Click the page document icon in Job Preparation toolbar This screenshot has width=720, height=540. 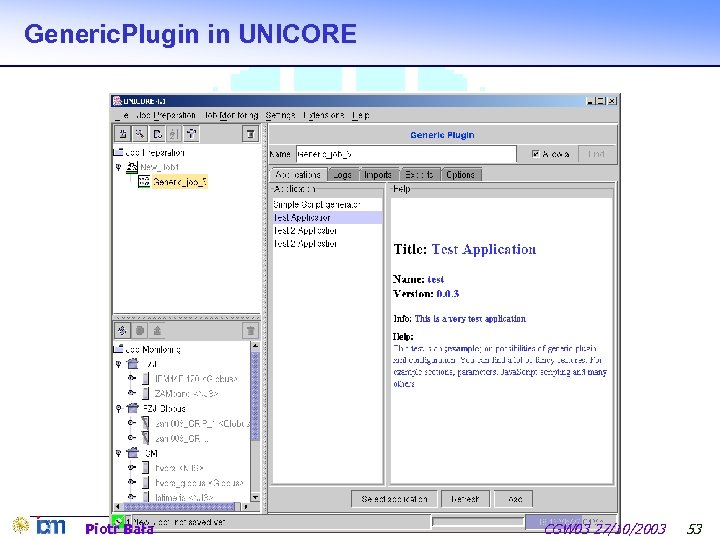(157, 134)
